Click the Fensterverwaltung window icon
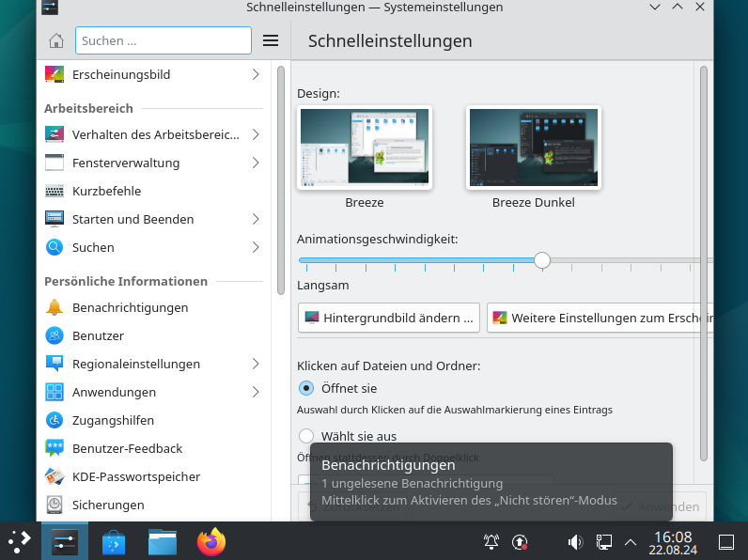 tap(55, 163)
